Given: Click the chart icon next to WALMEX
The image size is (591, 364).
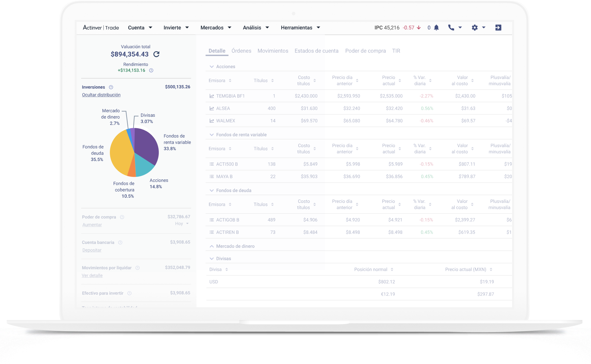Looking at the screenshot, I should [212, 120].
